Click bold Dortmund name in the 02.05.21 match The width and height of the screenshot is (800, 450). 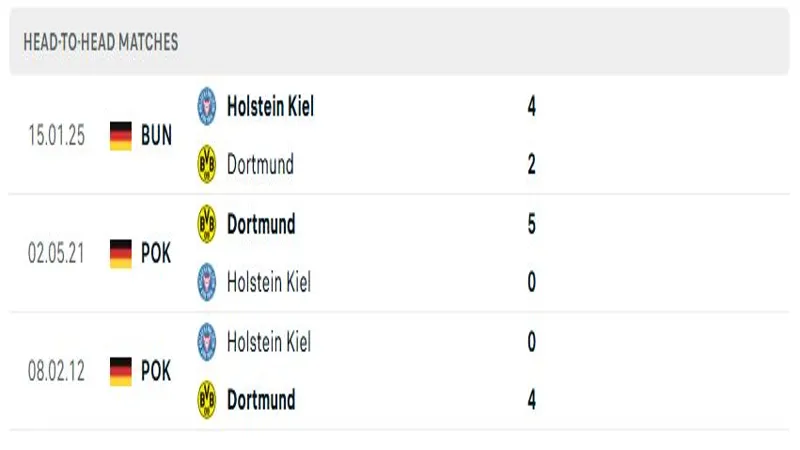point(261,224)
